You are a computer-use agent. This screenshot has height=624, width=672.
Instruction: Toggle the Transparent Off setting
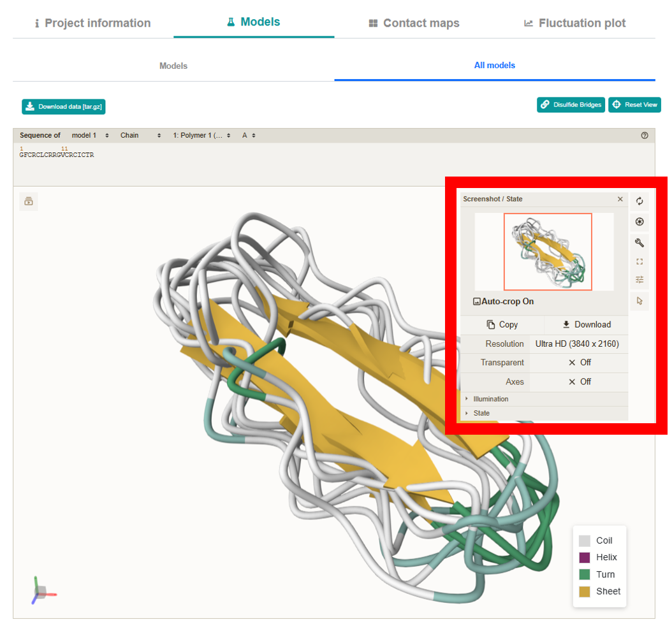[x=579, y=363]
